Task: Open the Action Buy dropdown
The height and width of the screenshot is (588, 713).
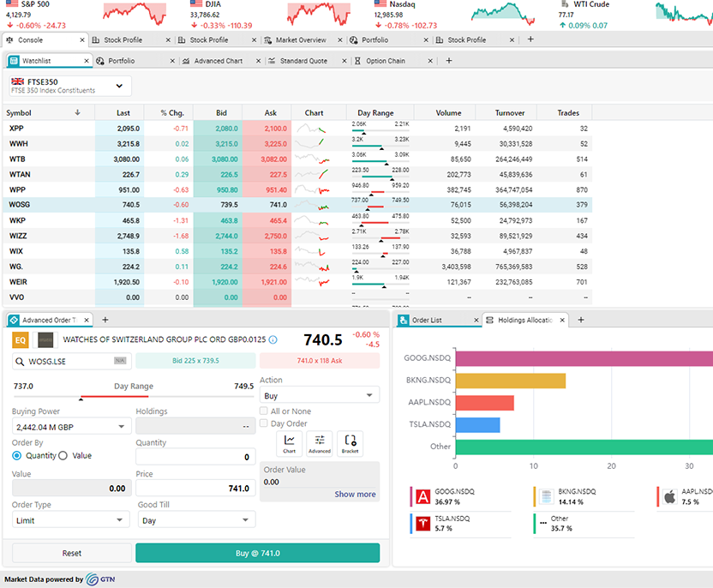Action: click(x=319, y=395)
